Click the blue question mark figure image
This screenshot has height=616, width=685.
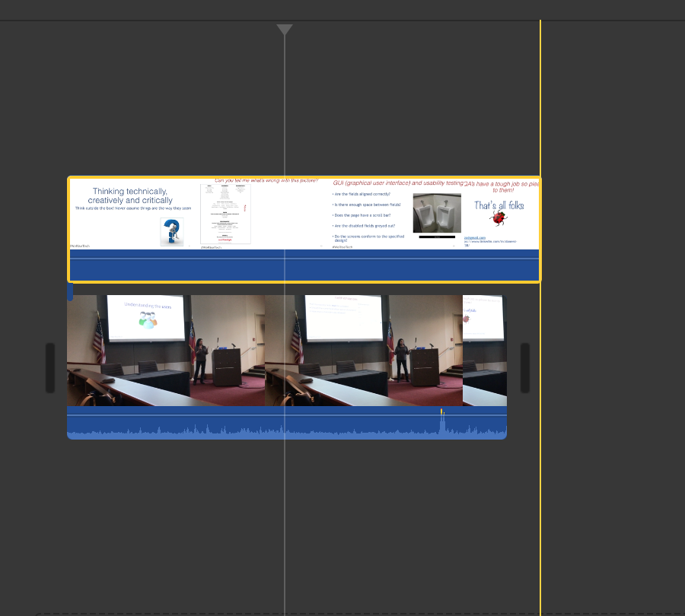pos(172,232)
